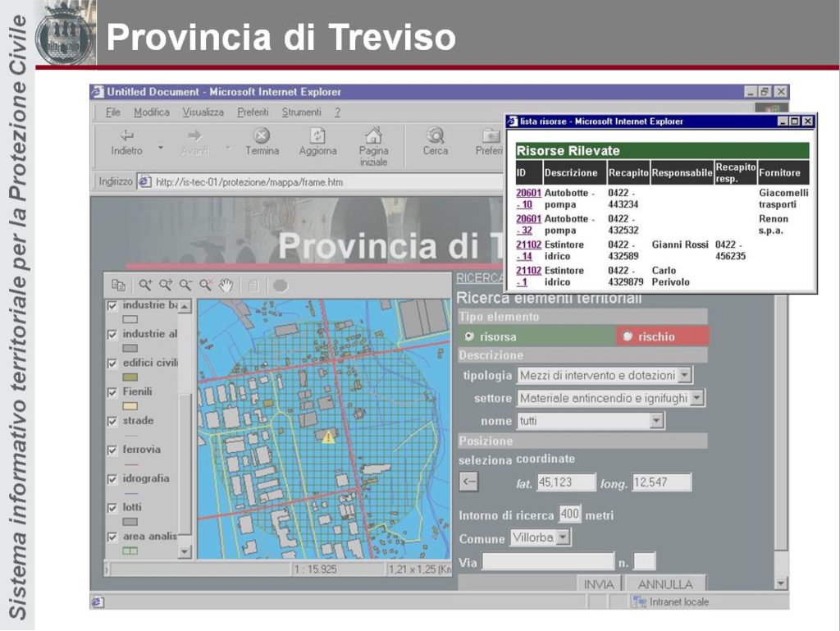Click the longitude field showing 12,547
Screen dimensions: 840x631
(x=662, y=482)
